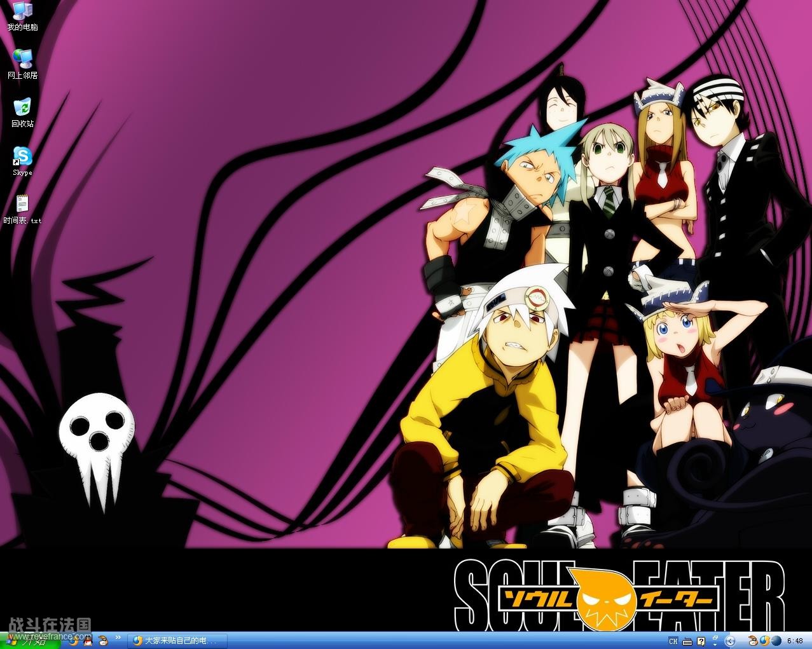
Task: Open the second penguin quick launch icon
Action: click(x=104, y=641)
